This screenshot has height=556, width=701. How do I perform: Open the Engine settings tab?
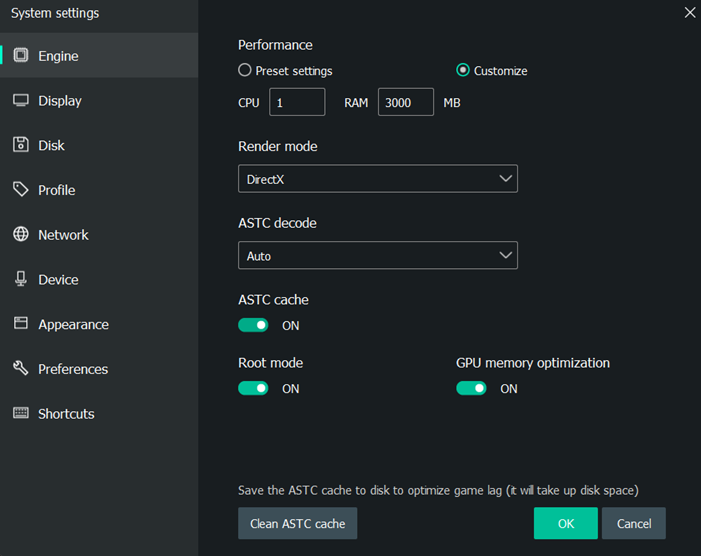click(99, 55)
